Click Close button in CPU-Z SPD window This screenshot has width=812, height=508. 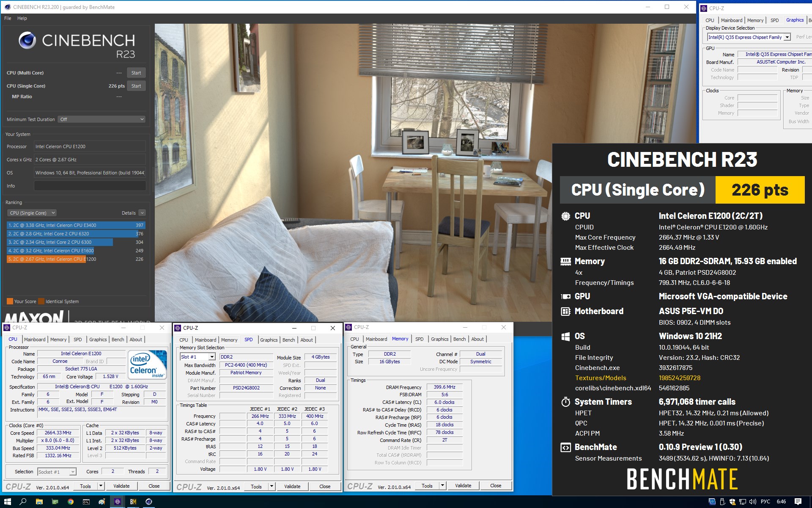(x=325, y=486)
